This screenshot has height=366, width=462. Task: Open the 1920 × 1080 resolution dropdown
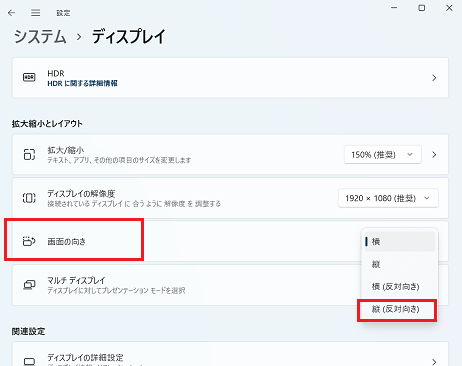[x=388, y=198]
